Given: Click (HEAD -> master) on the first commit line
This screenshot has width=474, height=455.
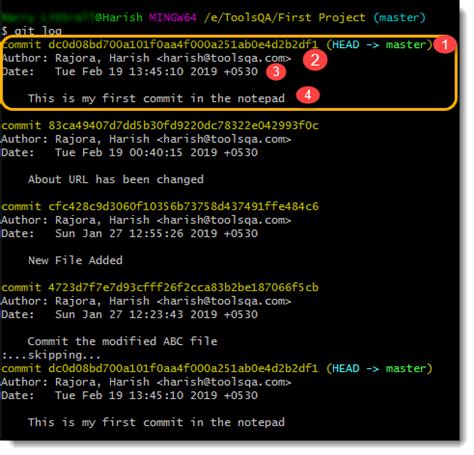Looking at the screenshot, I should pos(379,44).
